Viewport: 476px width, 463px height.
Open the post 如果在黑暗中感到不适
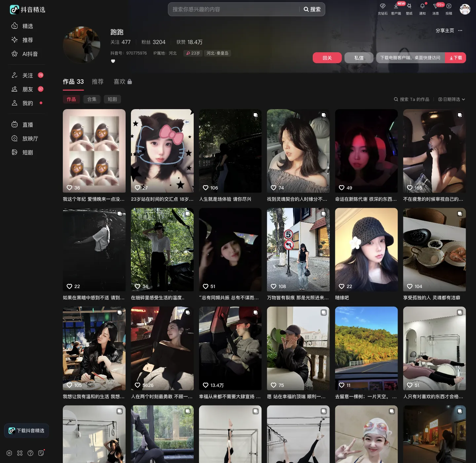click(94, 250)
